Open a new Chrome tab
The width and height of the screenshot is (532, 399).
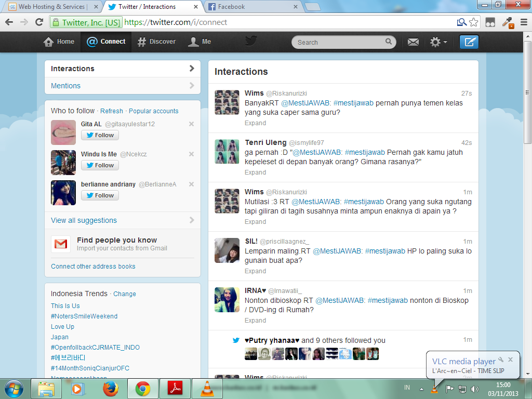312,7
